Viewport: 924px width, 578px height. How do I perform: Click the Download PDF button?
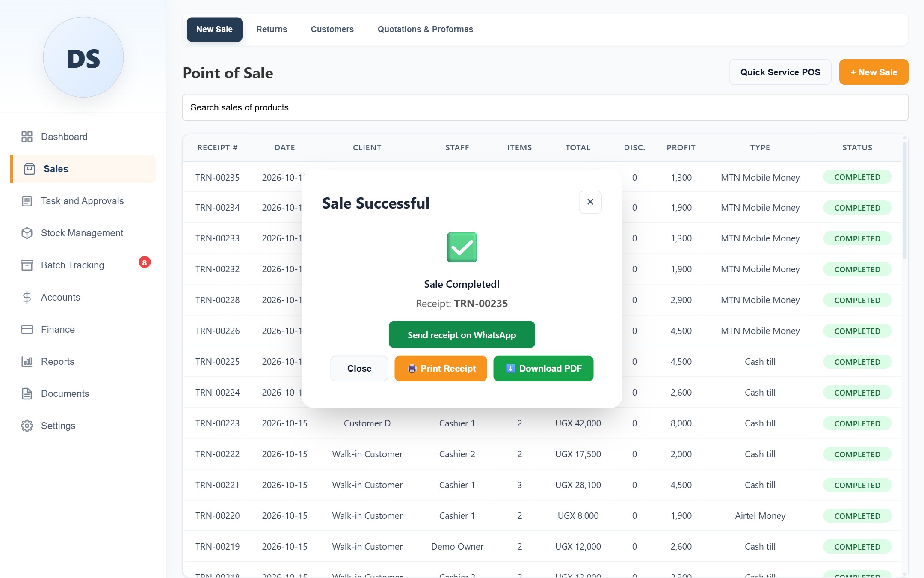pos(543,369)
